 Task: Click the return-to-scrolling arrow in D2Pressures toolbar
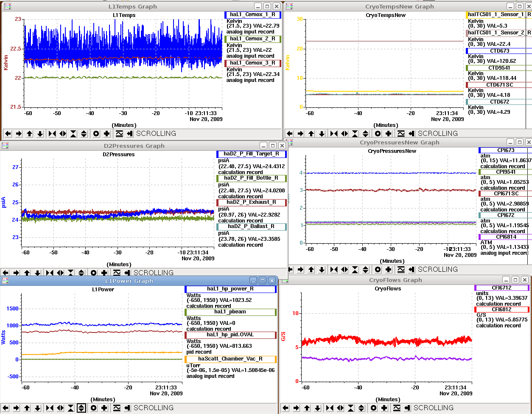pyautogui.click(x=127, y=273)
